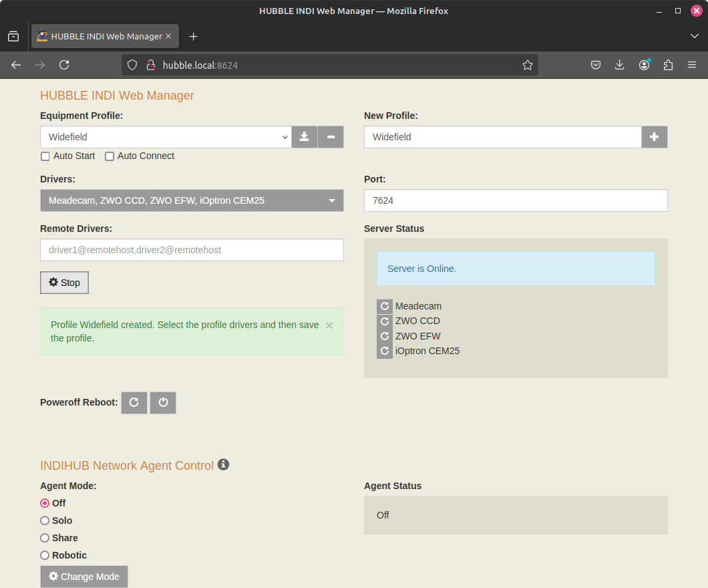Dismiss the profile created notification
Screen dimensions: 708x588
click(x=329, y=325)
